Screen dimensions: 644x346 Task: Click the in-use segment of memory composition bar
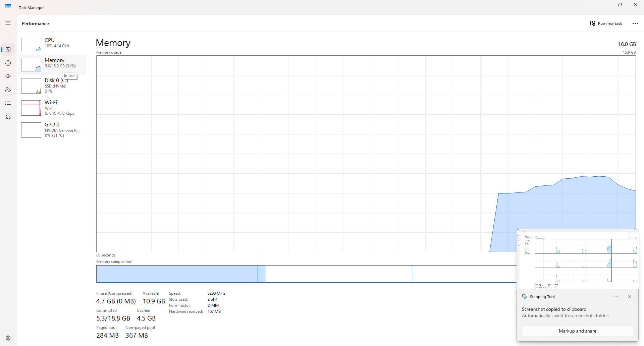pyautogui.click(x=177, y=274)
